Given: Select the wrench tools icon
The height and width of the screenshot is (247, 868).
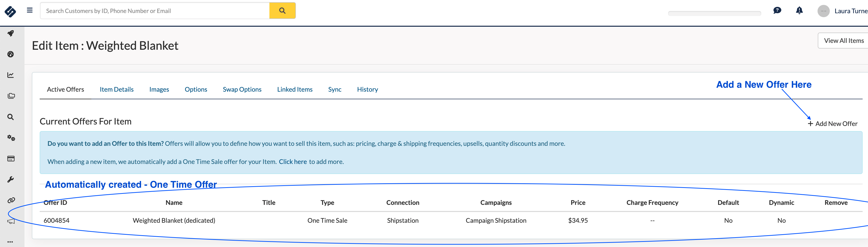Looking at the screenshot, I should pyautogui.click(x=11, y=180).
